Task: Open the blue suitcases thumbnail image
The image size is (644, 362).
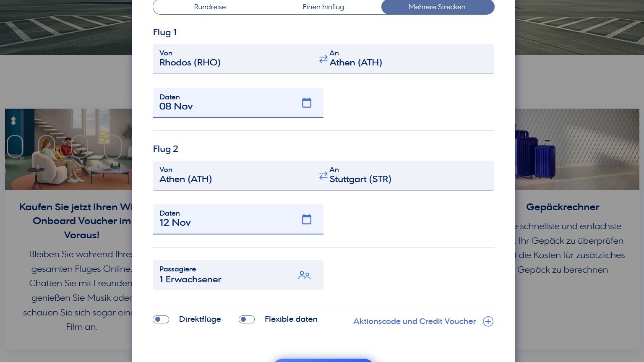Action: click(577, 149)
